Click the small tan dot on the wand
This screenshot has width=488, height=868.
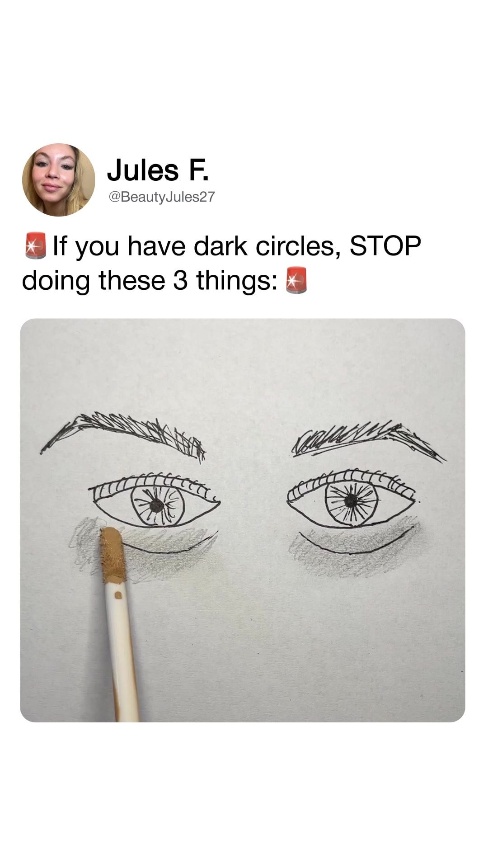118,595
